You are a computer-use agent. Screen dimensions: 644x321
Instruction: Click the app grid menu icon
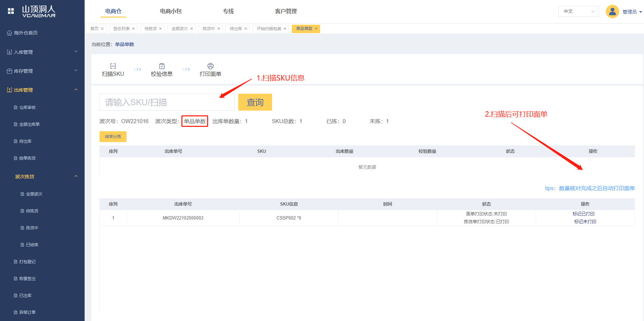click(x=11, y=11)
